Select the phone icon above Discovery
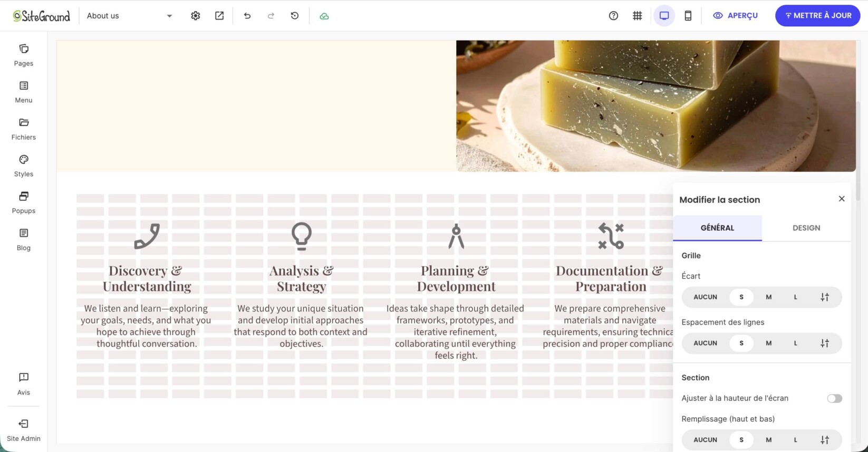This screenshot has width=868, height=452. pyautogui.click(x=147, y=236)
